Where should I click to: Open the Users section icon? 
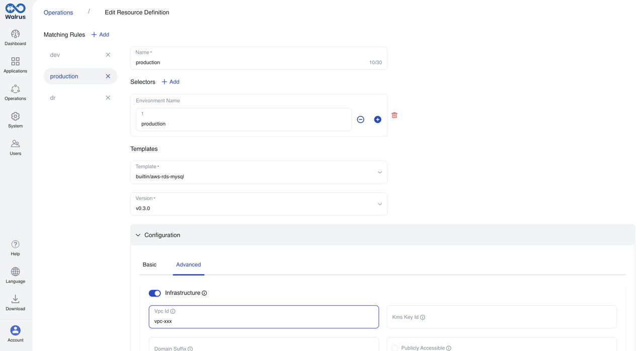16,144
